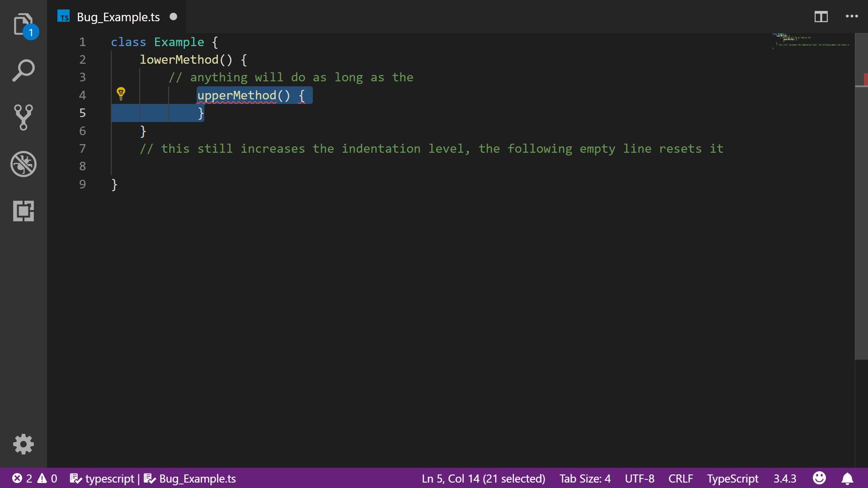Change the Tab Size: 4 indentation setting
The height and width of the screenshot is (488, 868).
pos(585,479)
